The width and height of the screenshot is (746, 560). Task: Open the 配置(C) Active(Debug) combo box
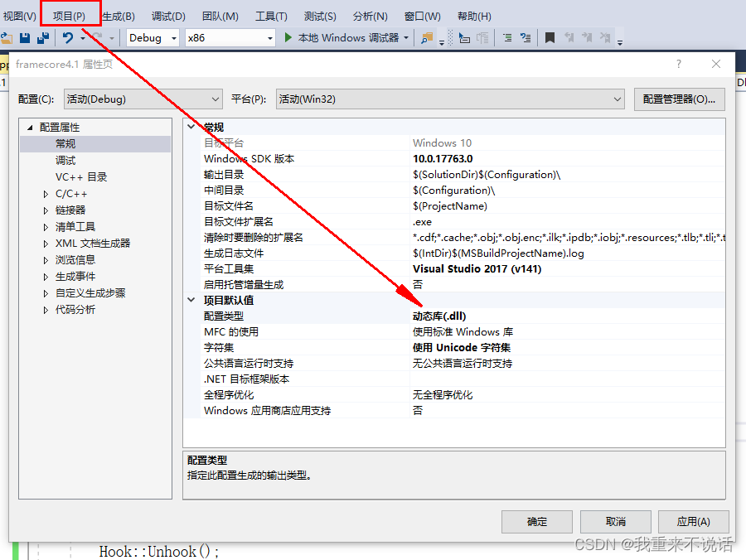click(x=143, y=99)
